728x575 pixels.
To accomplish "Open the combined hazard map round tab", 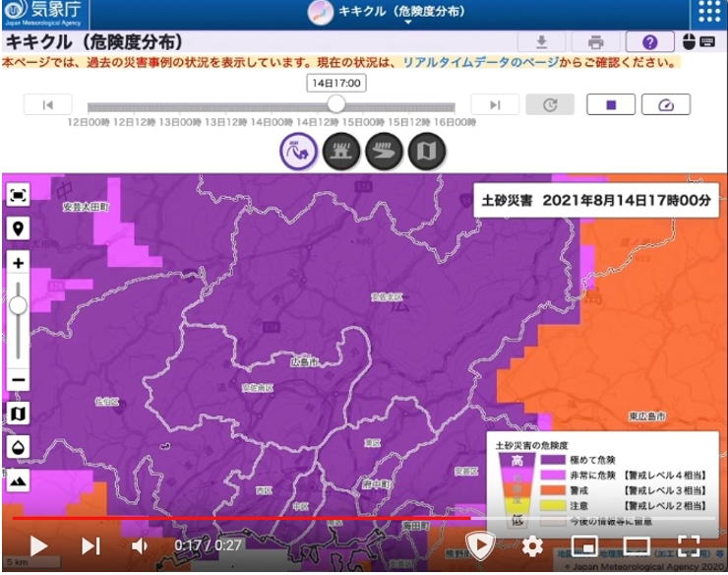I will click(x=427, y=152).
